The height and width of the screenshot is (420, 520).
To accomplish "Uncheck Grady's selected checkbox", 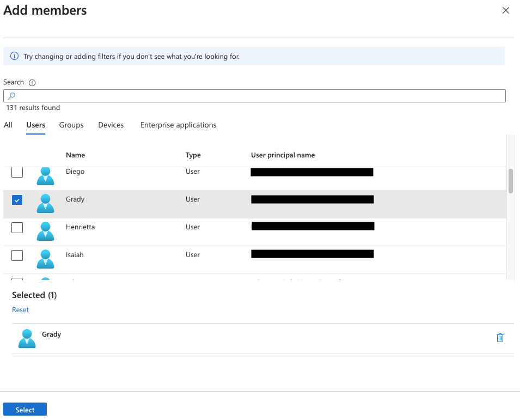I will pyautogui.click(x=17, y=199).
